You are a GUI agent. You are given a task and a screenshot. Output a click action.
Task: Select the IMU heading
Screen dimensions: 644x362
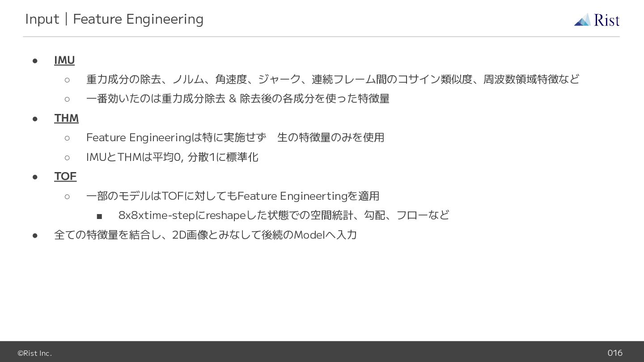pyautogui.click(x=64, y=60)
